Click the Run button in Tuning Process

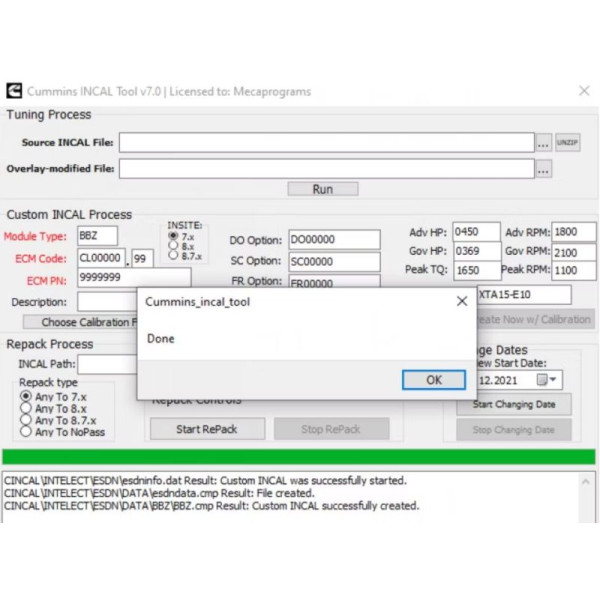[322, 189]
